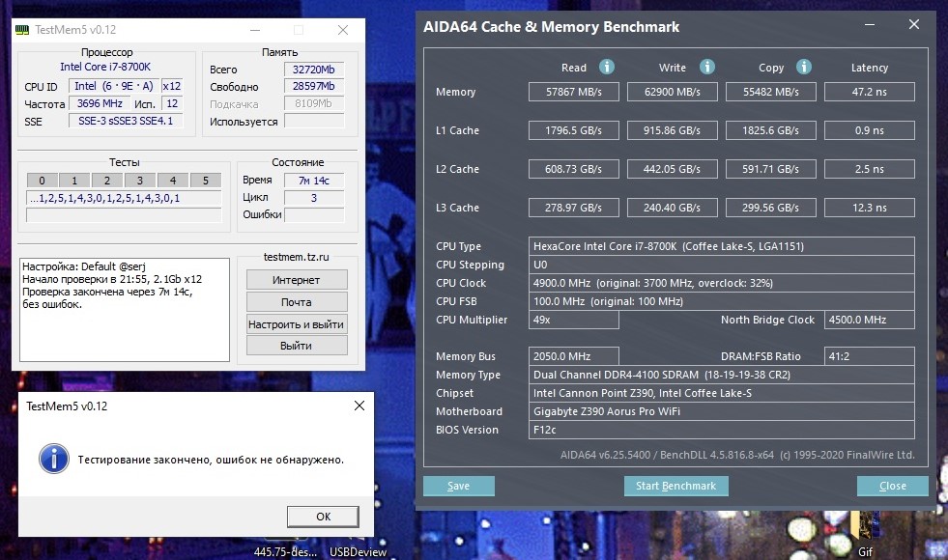Click time value 7м 14с
The height and width of the screenshot is (560, 948).
pos(314,181)
